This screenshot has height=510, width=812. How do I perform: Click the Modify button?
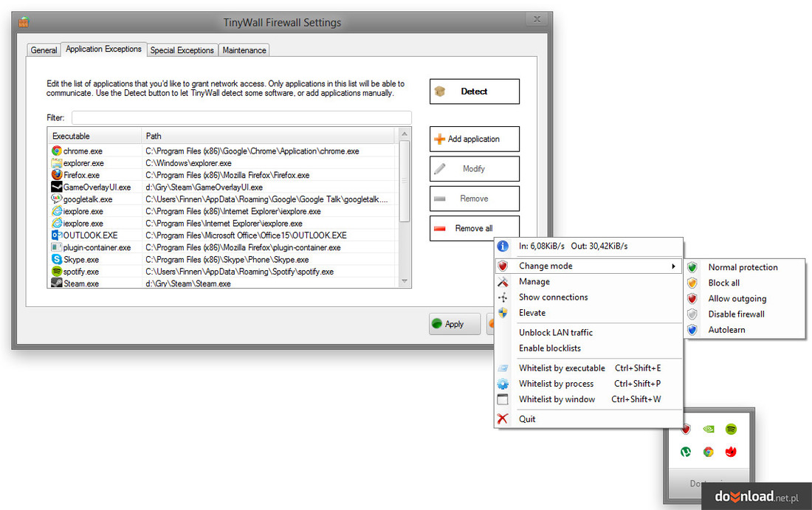coord(475,169)
